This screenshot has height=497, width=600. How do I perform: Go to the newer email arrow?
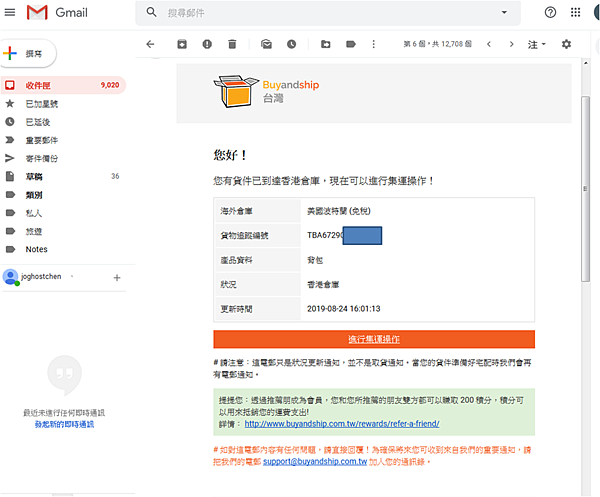tap(489, 44)
